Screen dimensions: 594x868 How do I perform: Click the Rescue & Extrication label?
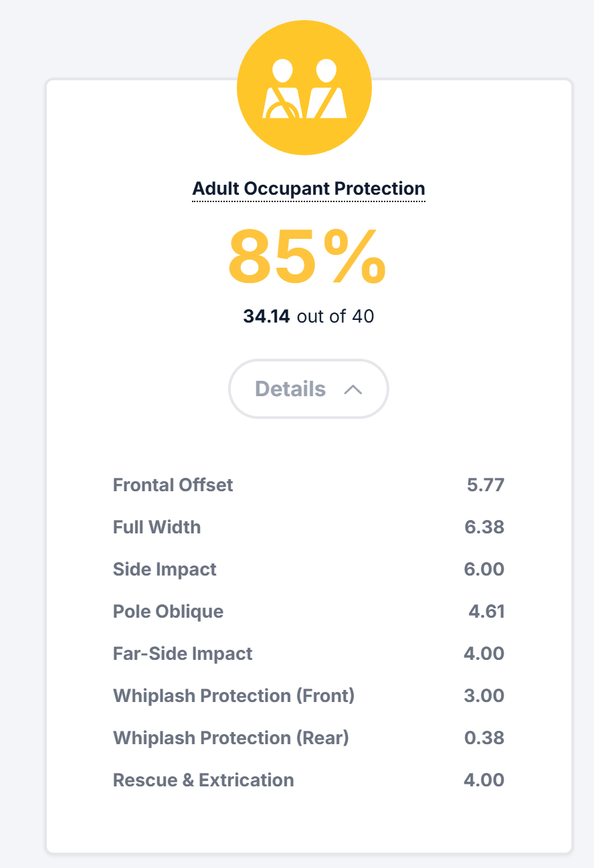203,780
